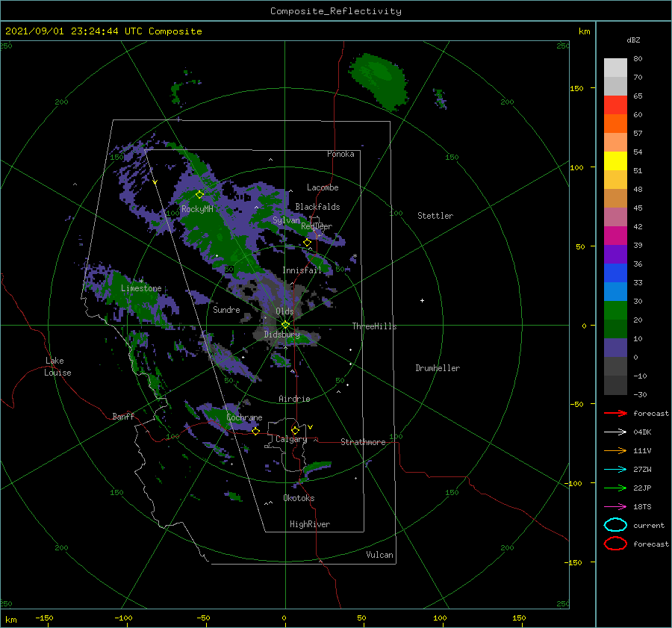
Task: Click the Blackfalds label
Action: click(x=317, y=207)
